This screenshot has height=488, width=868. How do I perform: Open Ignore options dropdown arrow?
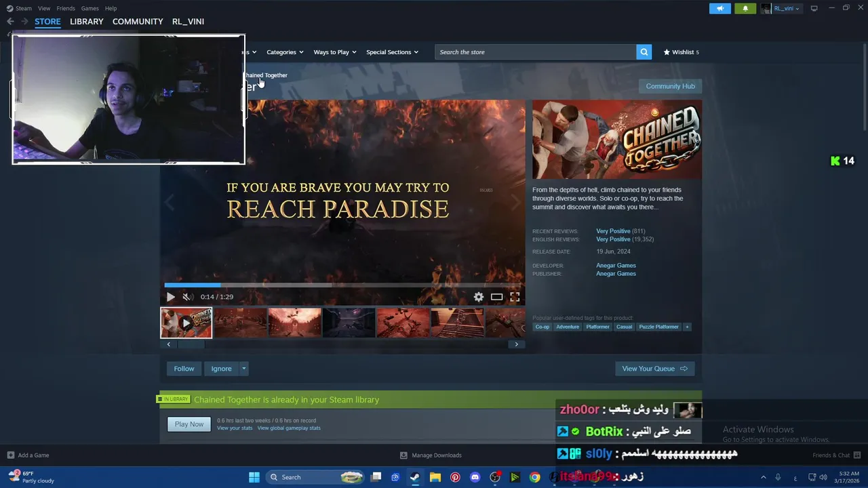pyautogui.click(x=244, y=369)
